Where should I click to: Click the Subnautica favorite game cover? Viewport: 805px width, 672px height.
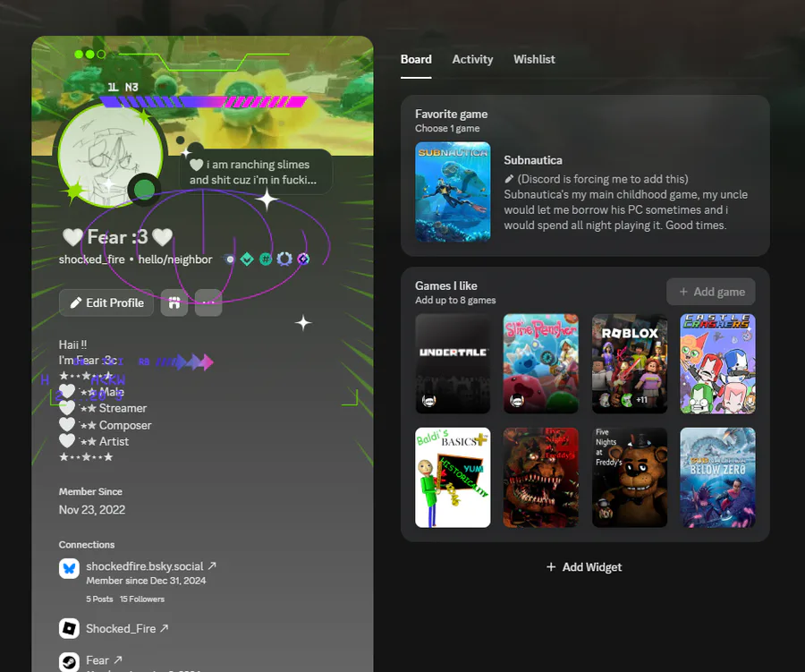pos(453,191)
